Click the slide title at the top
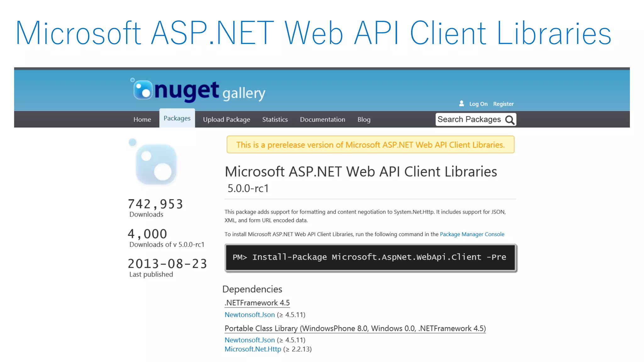Image resolution: width=644 pixels, height=362 pixels. (314, 33)
